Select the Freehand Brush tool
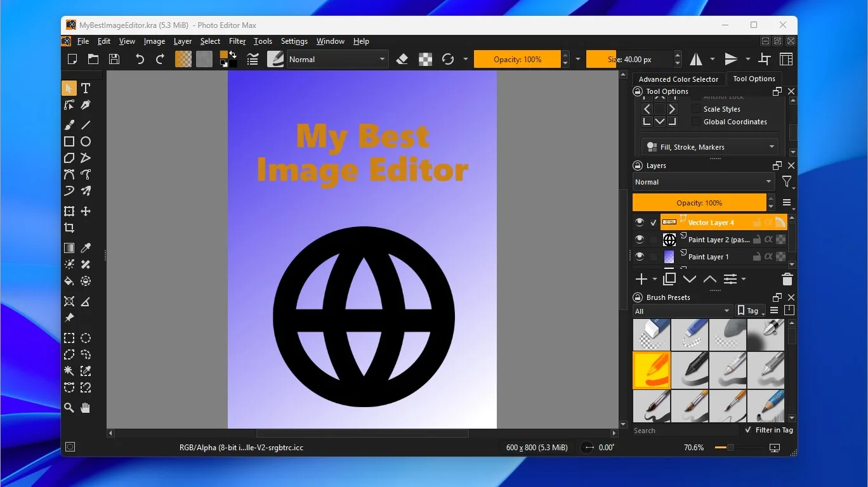The width and height of the screenshot is (868, 487). pos(69,125)
